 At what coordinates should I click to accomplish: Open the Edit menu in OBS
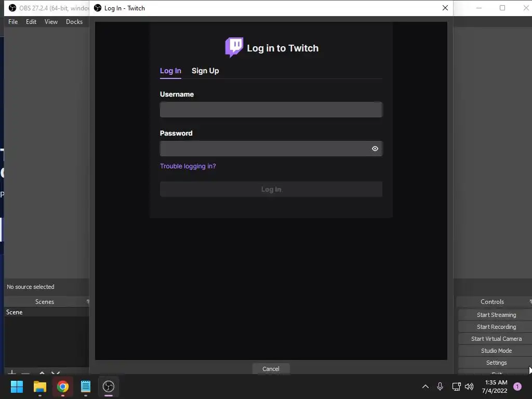click(x=31, y=22)
